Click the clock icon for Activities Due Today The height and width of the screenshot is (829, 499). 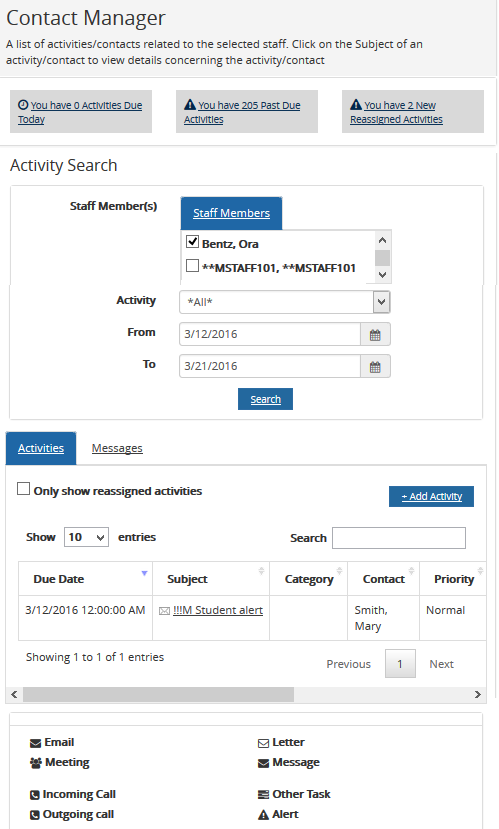[23, 105]
